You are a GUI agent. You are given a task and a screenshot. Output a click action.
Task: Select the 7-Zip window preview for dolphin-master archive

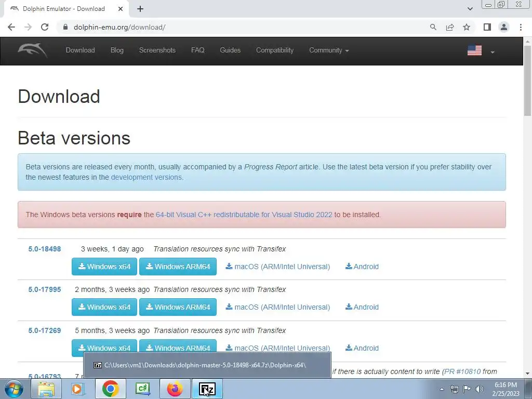click(x=207, y=365)
